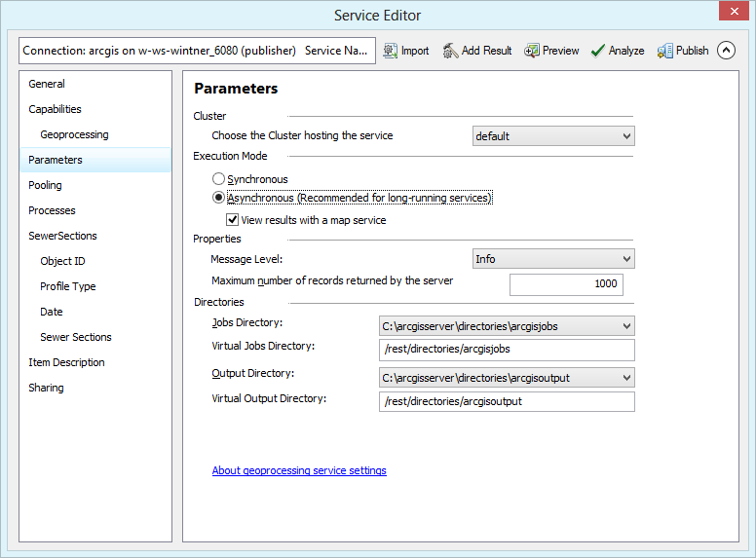Viewport: 756px width, 558px height.
Task: Click the Preview button label
Action: [x=560, y=51]
